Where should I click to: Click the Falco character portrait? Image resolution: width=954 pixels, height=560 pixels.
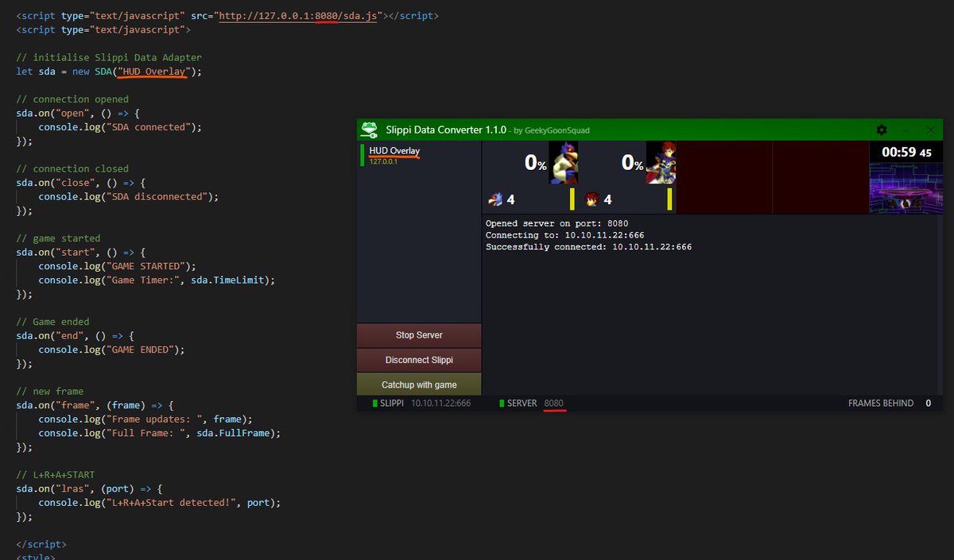click(x=564, y=163)
